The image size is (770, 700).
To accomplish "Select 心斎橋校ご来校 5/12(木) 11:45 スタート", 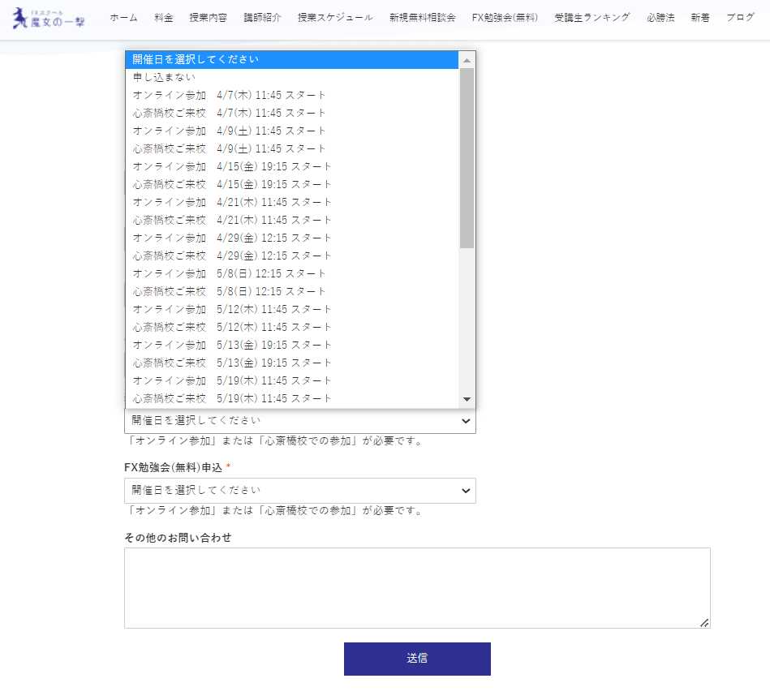I will [x=292, y=327].
